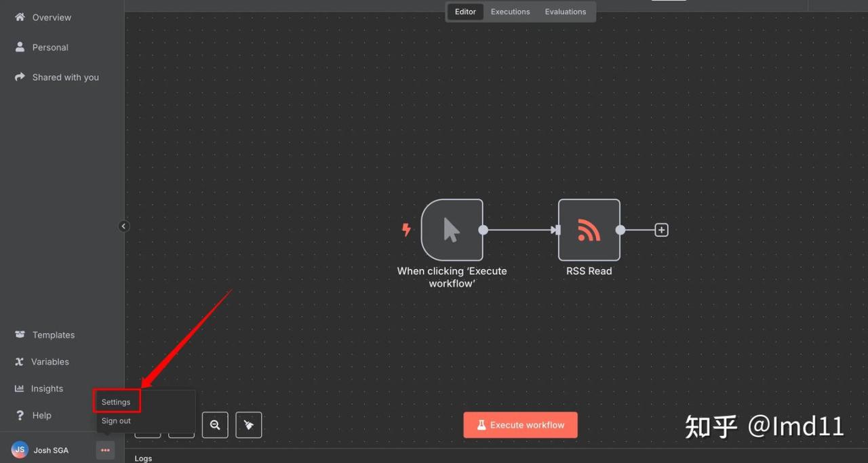This screenshot has height=463, width=868.
Task: Expand the Logs panel
Action: [144, 458]
